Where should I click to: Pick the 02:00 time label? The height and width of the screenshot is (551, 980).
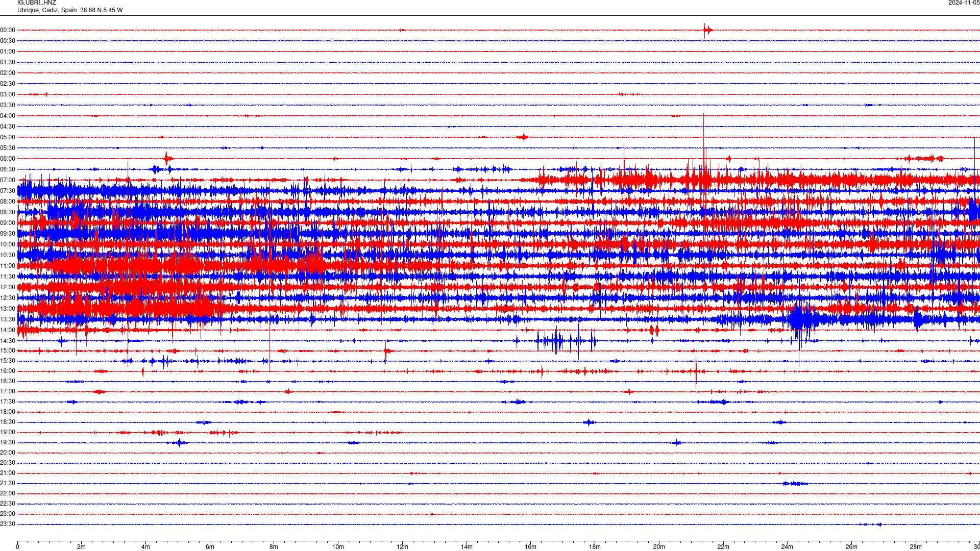(8, 73)
